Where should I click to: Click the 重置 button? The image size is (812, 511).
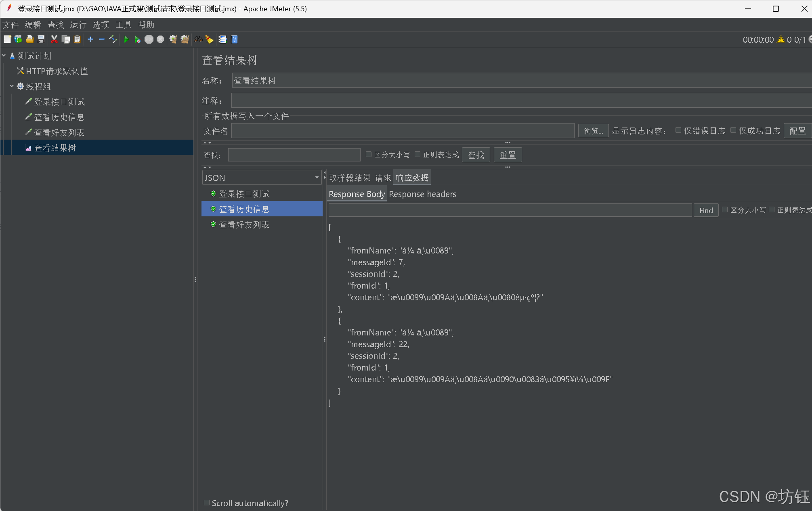508,155
